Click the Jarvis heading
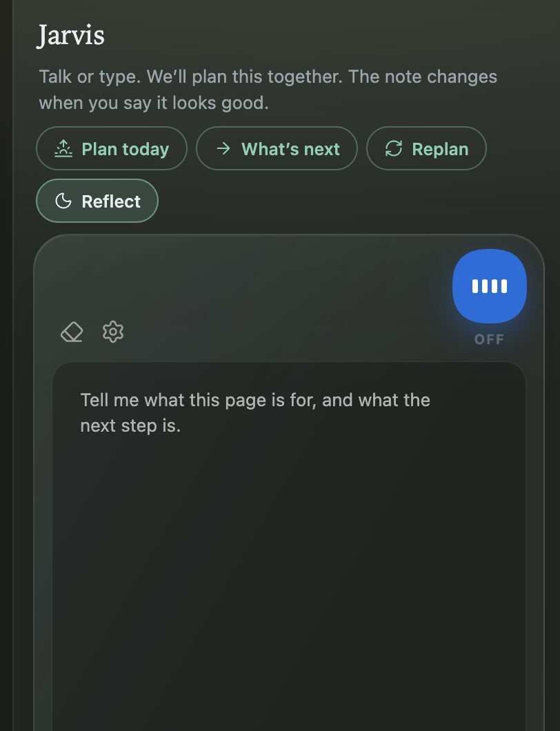Image resolution: width=560 pixels, height=731 pixels. coord(71,35)
